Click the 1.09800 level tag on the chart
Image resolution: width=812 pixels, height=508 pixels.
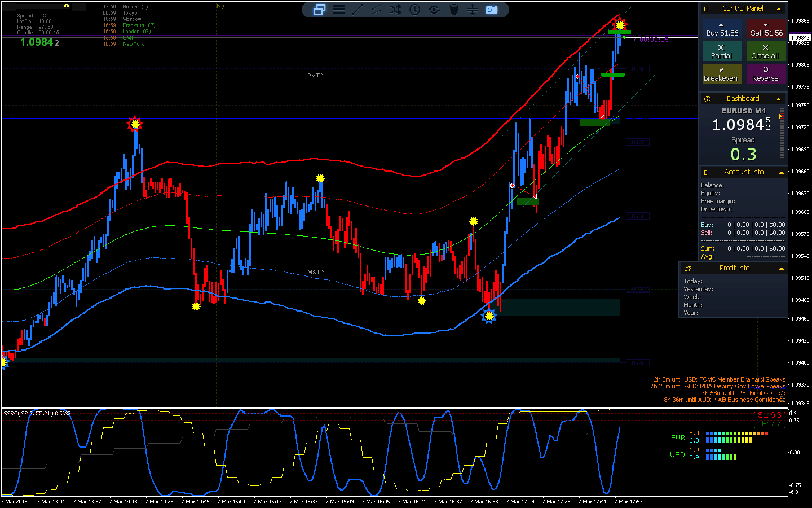pyautogui.click(x=638, y=69)
